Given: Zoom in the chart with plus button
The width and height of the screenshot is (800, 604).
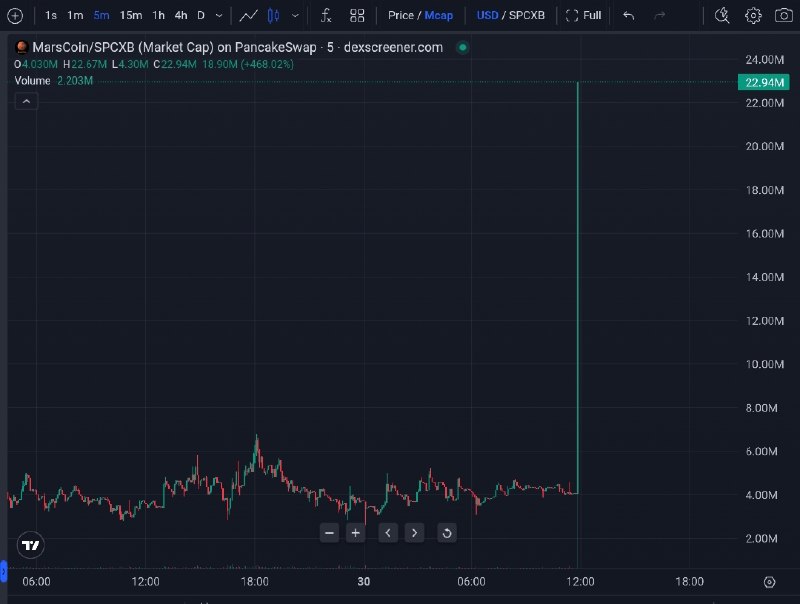Looking at the screenshot, I should tap(356, 533).
